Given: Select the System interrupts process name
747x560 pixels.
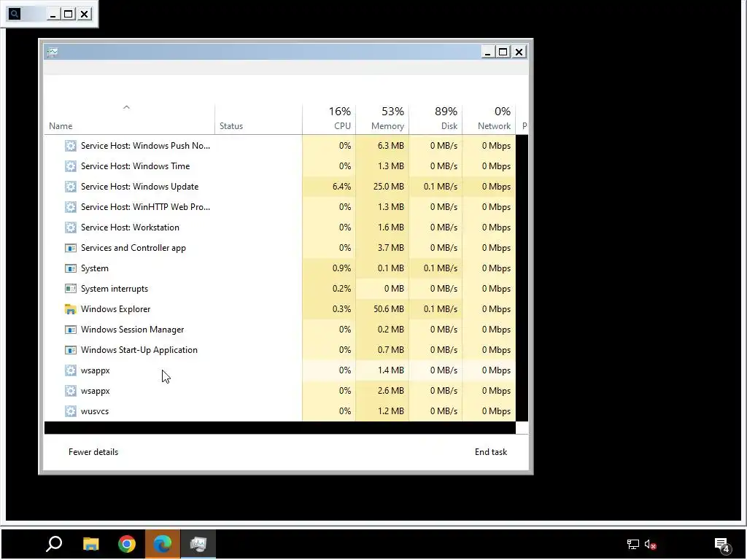Looking at the screenshot, I should (x=115, y=289).
